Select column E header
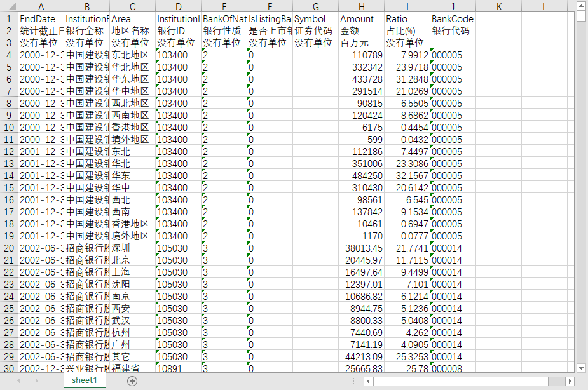Image resolution: width=588 pixels, height=390 pixels. click(224, 6)
